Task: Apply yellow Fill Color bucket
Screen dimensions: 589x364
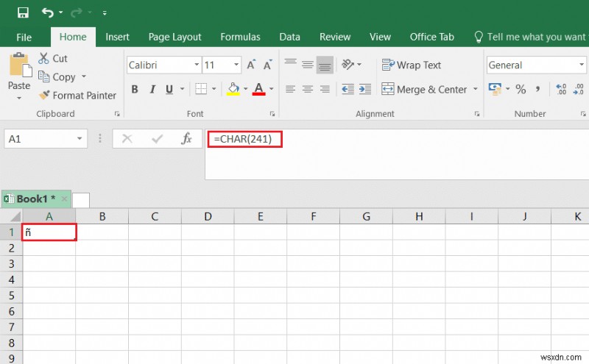Action: 233,89
